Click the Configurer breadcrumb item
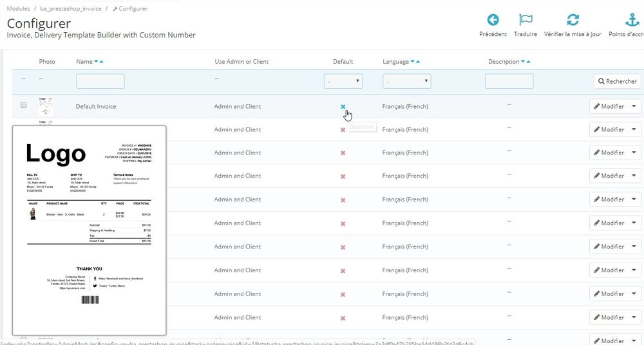 pos(130,8)
